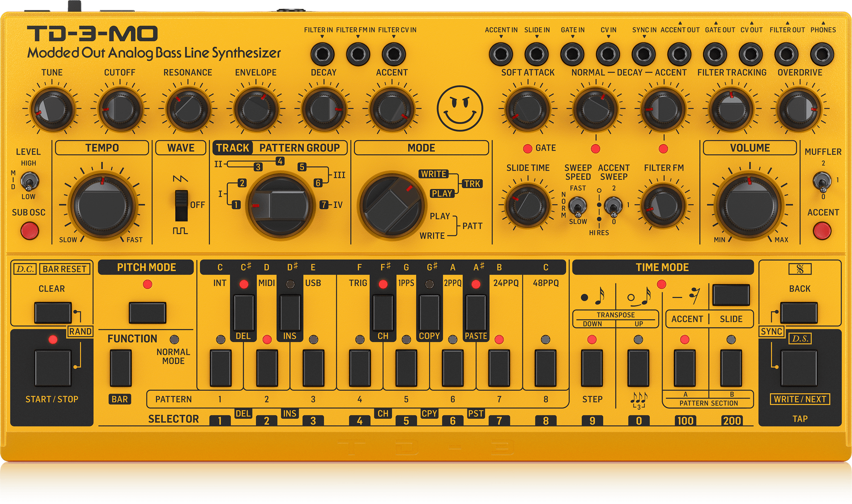Adjust the CUTOFF knob
This screenshot has width=852, height=504.
pyautogui.click(x=120, y=109)
